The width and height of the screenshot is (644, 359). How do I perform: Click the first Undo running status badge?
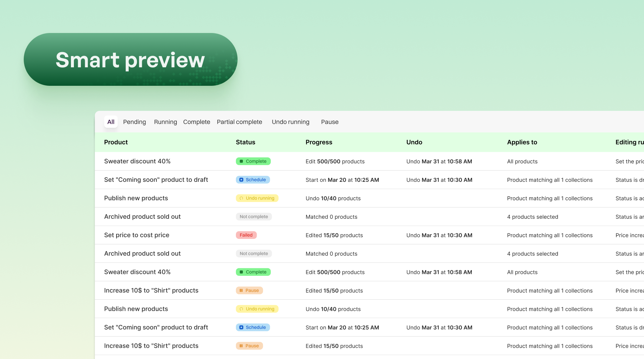257,198
